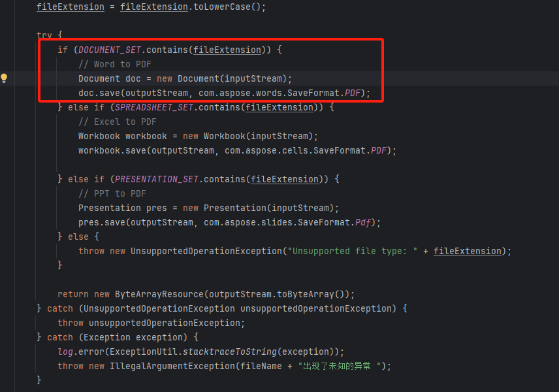Click the '// Excel to PDF' comment

118,122
